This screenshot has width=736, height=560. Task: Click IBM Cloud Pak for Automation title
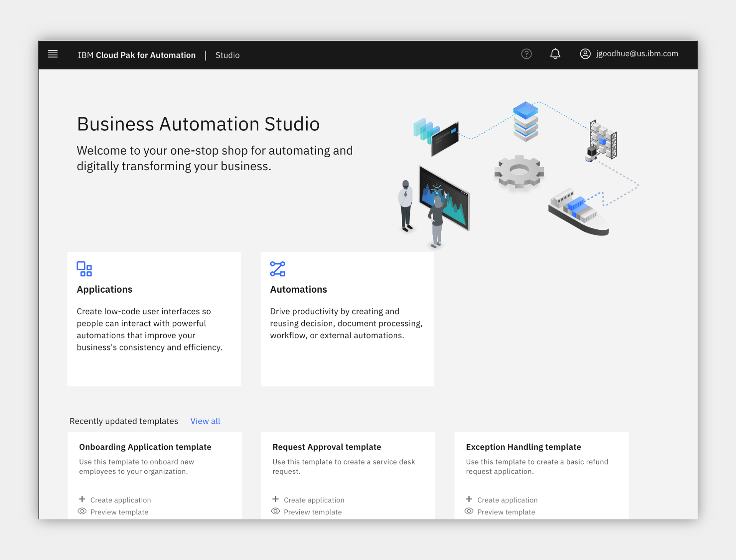137,55
